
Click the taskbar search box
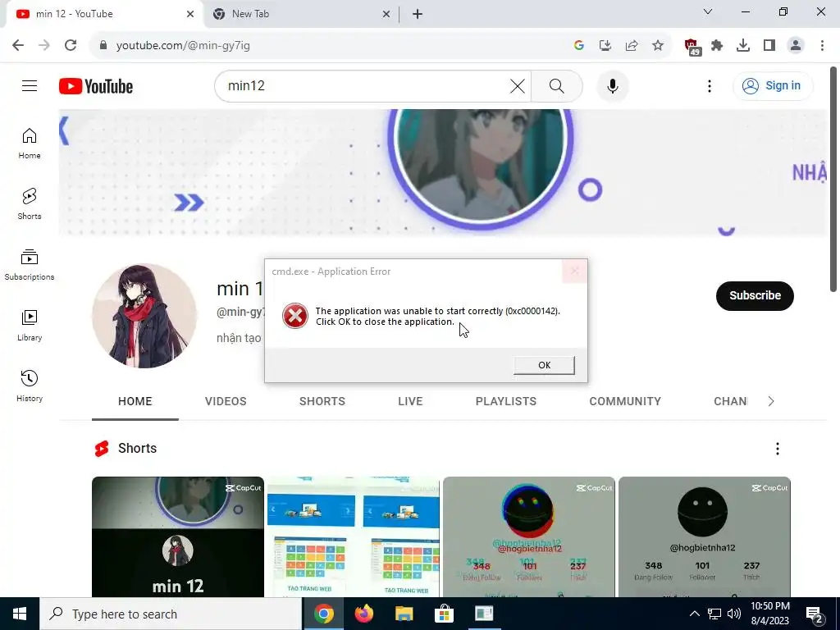171,614
